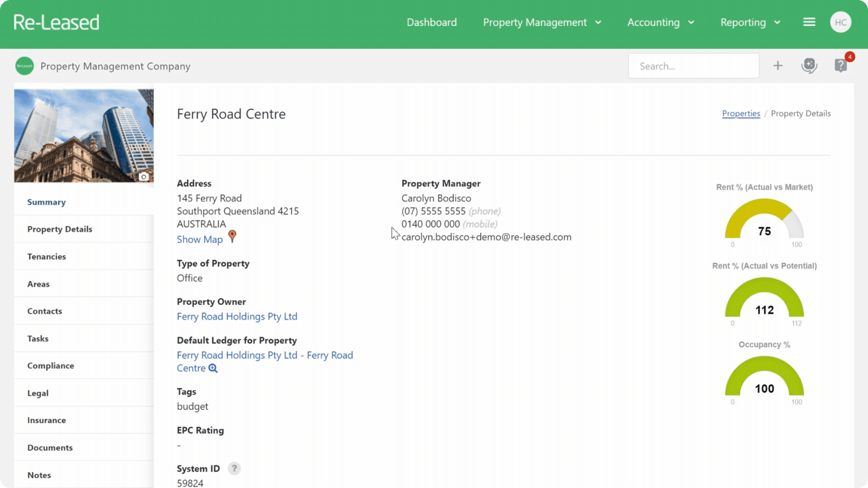
Task: Click the Properties breadcrumb link
Action: (x=741, y=113)
